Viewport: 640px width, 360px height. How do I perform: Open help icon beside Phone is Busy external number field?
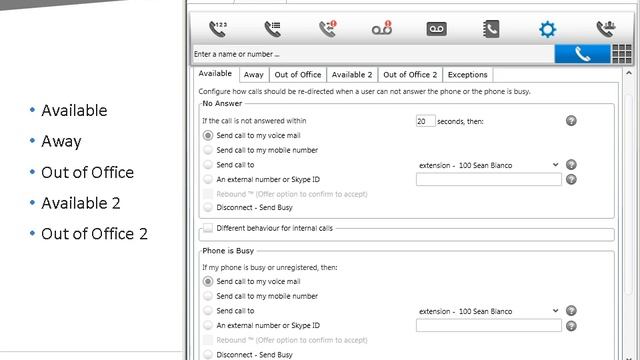click(x=571, y=326)
